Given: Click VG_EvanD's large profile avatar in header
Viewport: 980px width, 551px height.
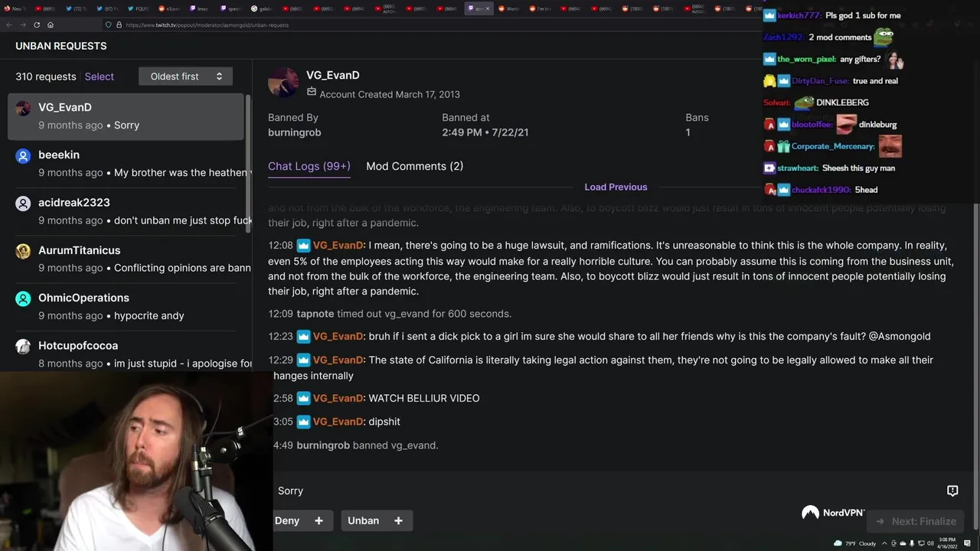Looking at the screenshot, I should pyautogui.click(x=283, y=83).
